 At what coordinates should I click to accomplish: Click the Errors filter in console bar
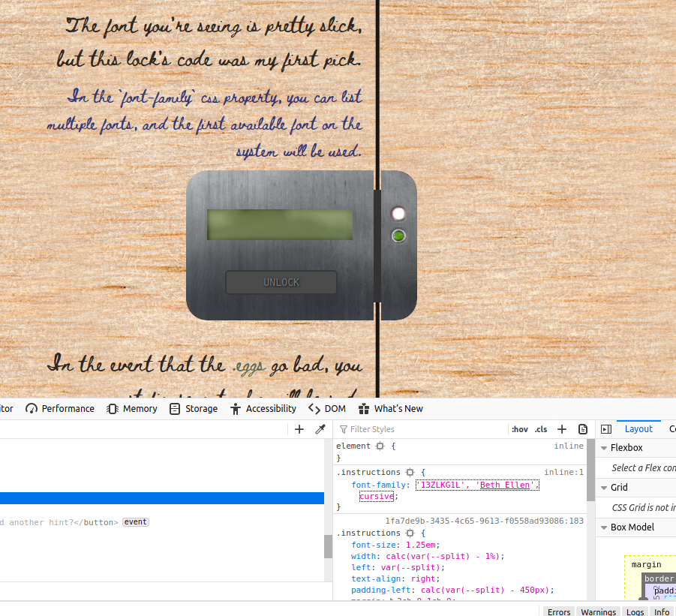click(559, 612)
